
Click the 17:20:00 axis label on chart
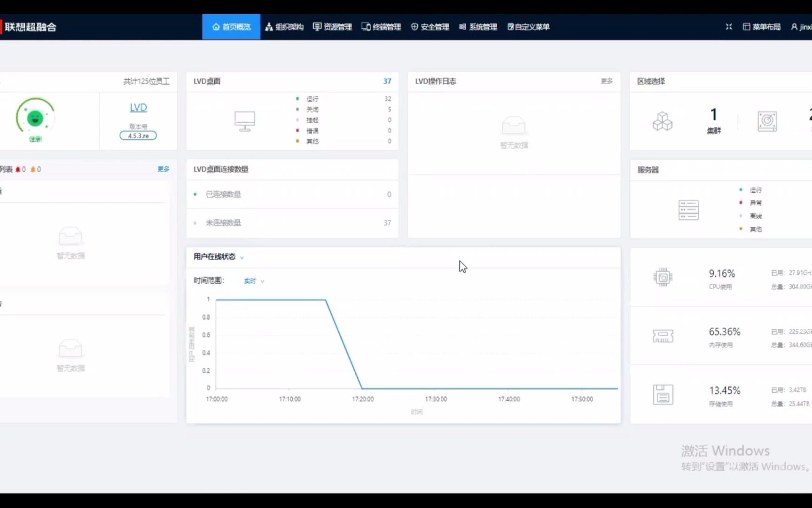363,399
